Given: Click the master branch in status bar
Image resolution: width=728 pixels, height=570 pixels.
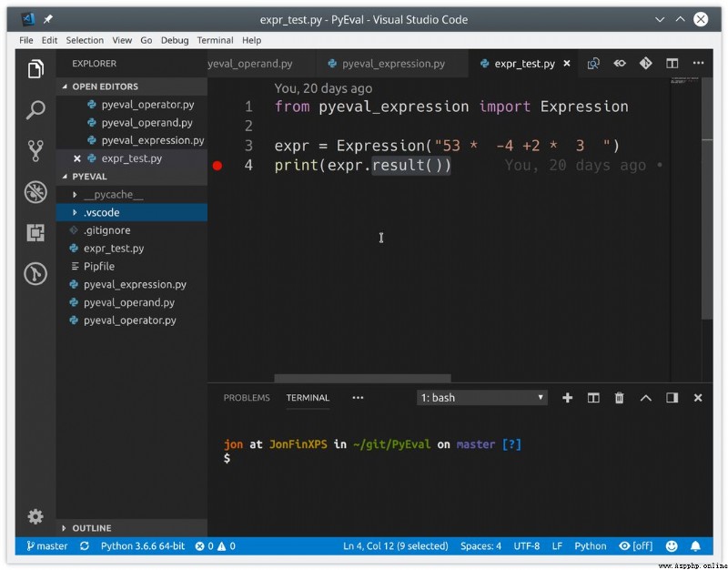Looking at the screenshot, I should 47,545.
